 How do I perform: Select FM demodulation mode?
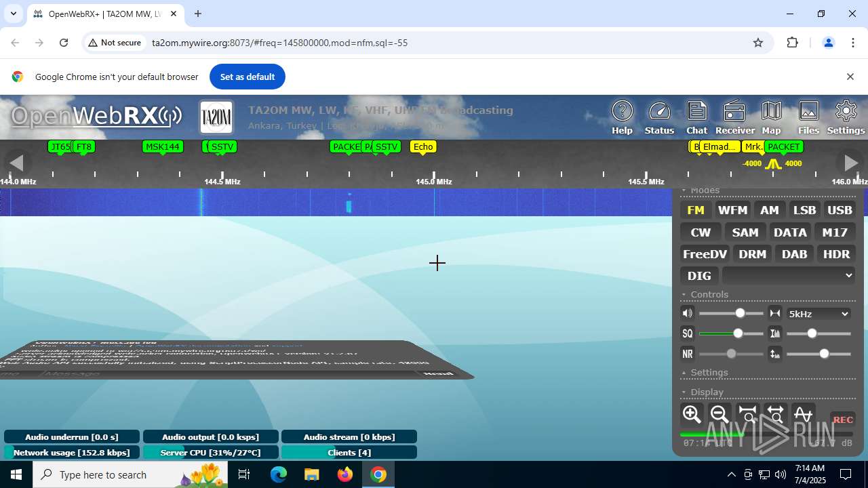coord(696,210)
